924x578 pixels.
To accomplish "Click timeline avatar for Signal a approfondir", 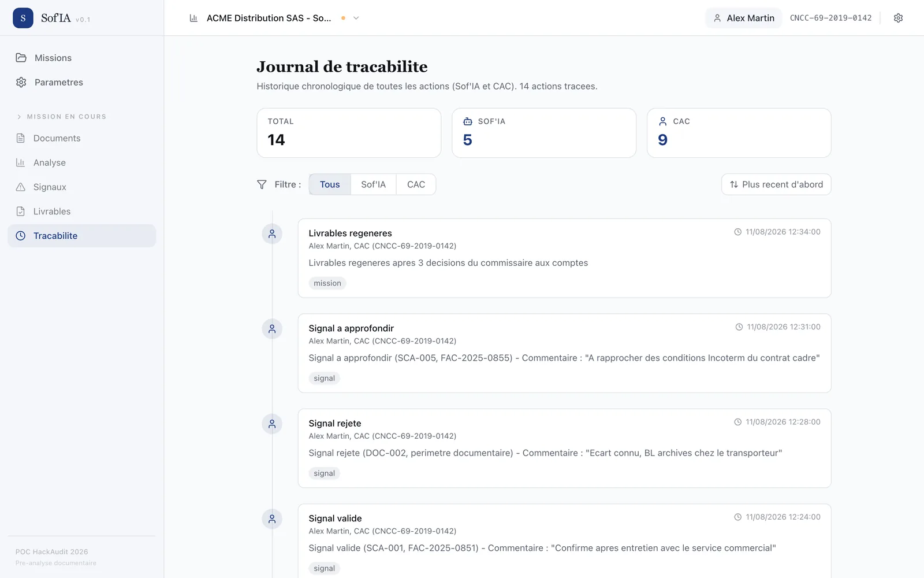I will (272, 329).
